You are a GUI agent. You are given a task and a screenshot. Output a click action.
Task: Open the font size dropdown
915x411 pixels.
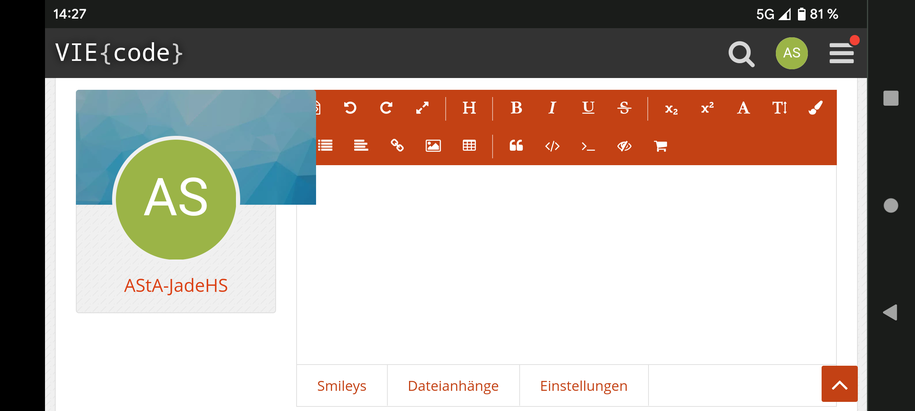coord(779,108)
